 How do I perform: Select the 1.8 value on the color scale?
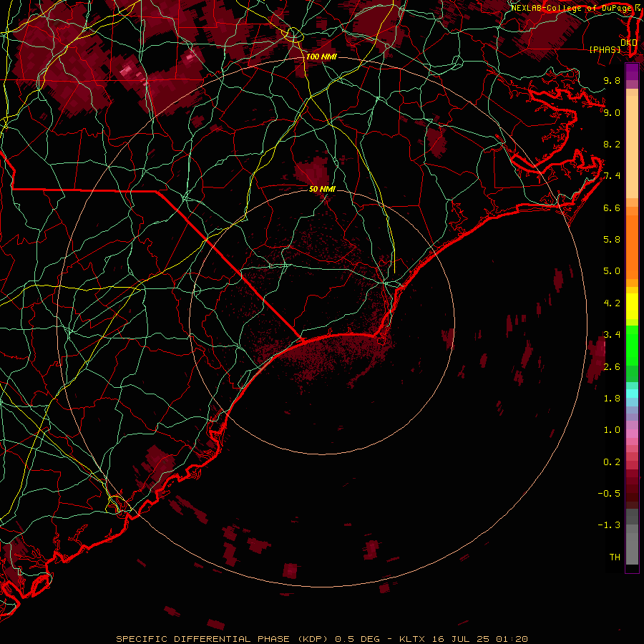[612, 399]
